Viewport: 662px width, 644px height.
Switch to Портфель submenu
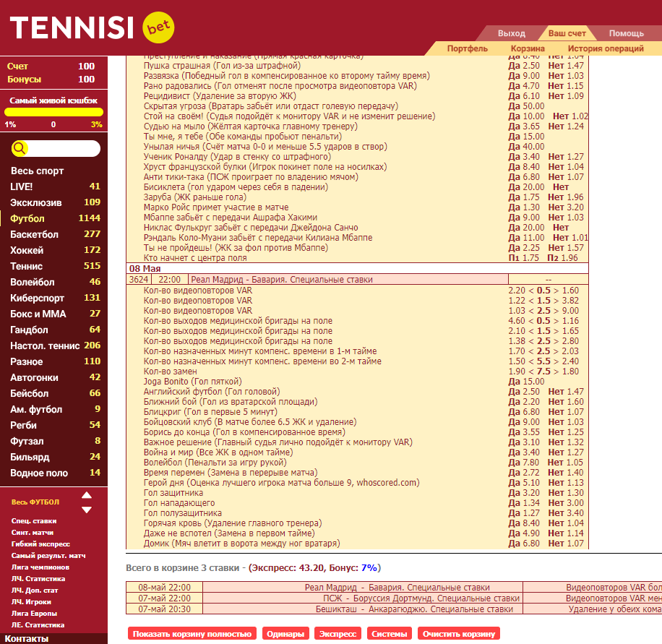(x=467, y=48)
